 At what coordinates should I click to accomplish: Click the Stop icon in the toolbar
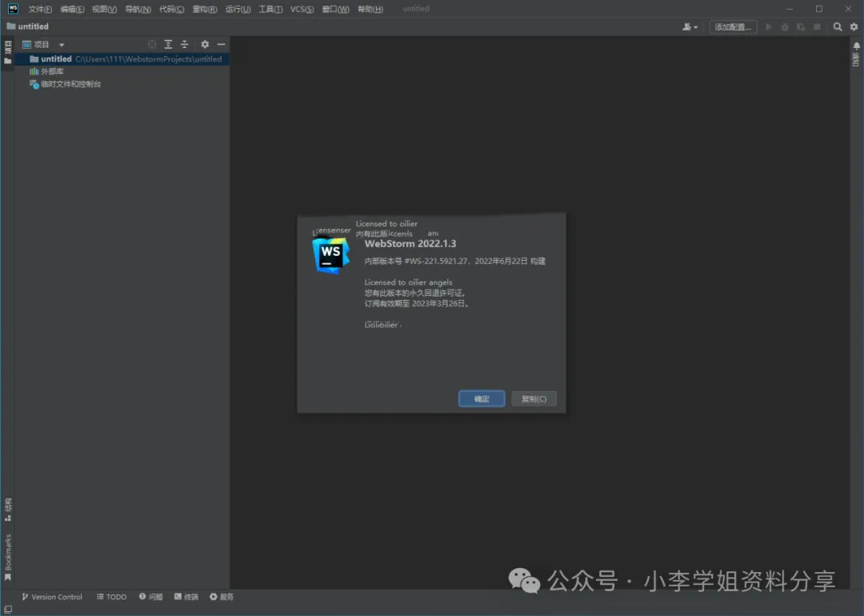(817, 26)
